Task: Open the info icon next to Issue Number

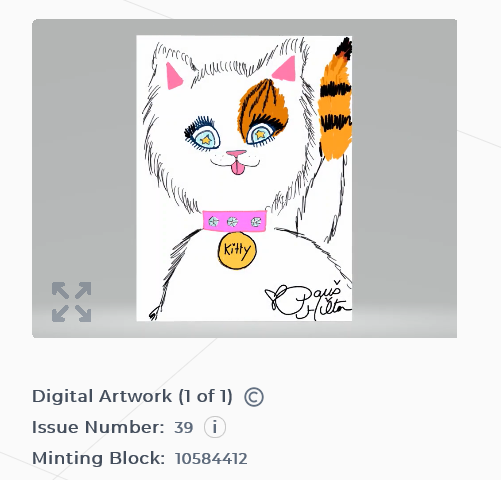Action: pyautogui.click(x=215, y=427)
